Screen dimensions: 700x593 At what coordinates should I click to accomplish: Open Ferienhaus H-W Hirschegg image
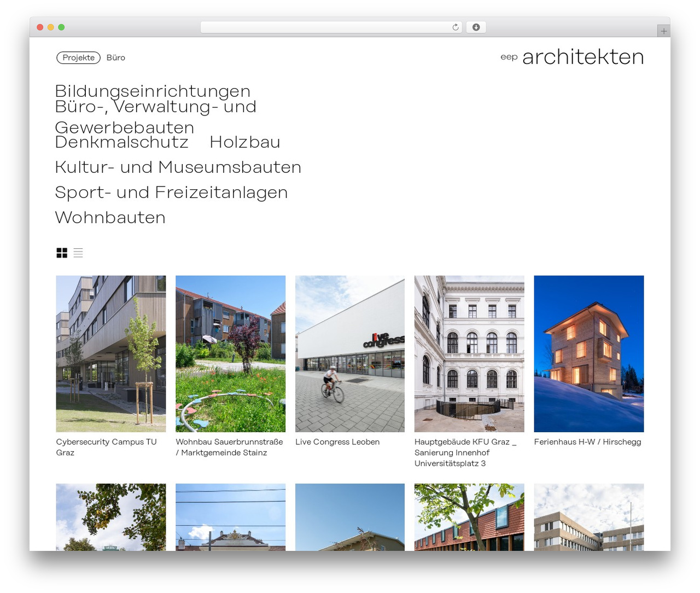tap(589, 354)
